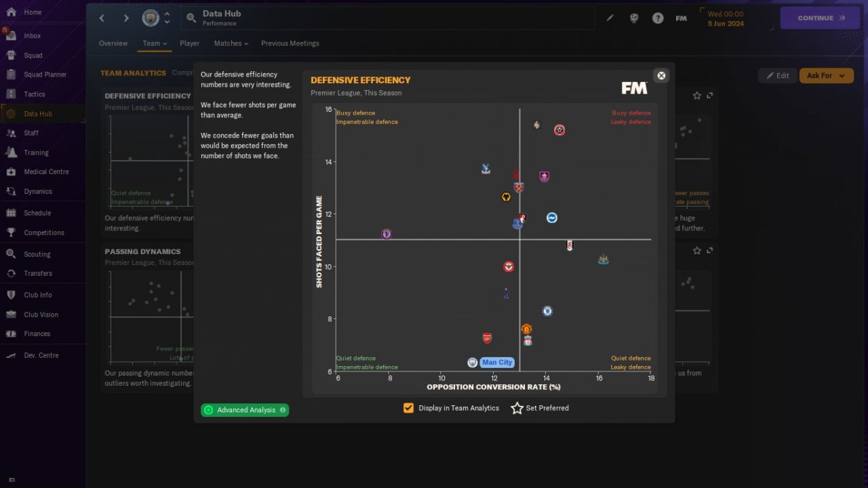This screenshot has height=488, width=868.
Task: Close the Defensive Efficiency dialog
Action: coord(661,75)
